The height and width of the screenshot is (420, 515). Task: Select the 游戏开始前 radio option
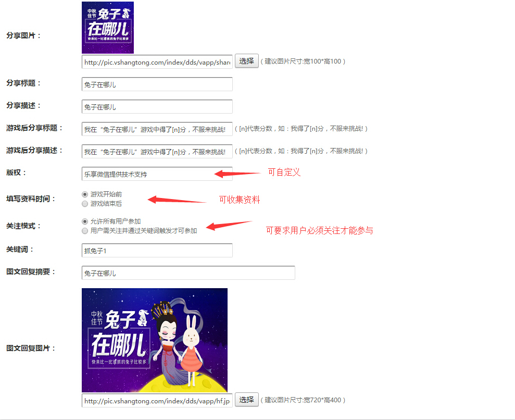[x=85, y=194]
